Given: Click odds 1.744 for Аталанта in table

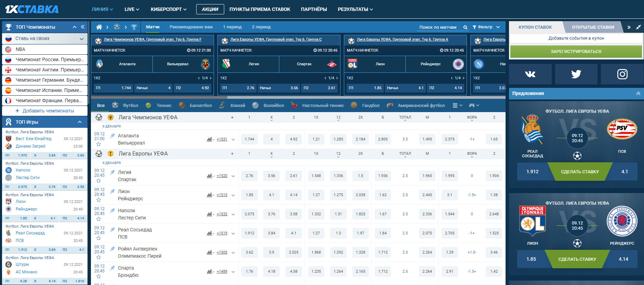Looking at the screenshot, I should [x=250, y=139].
